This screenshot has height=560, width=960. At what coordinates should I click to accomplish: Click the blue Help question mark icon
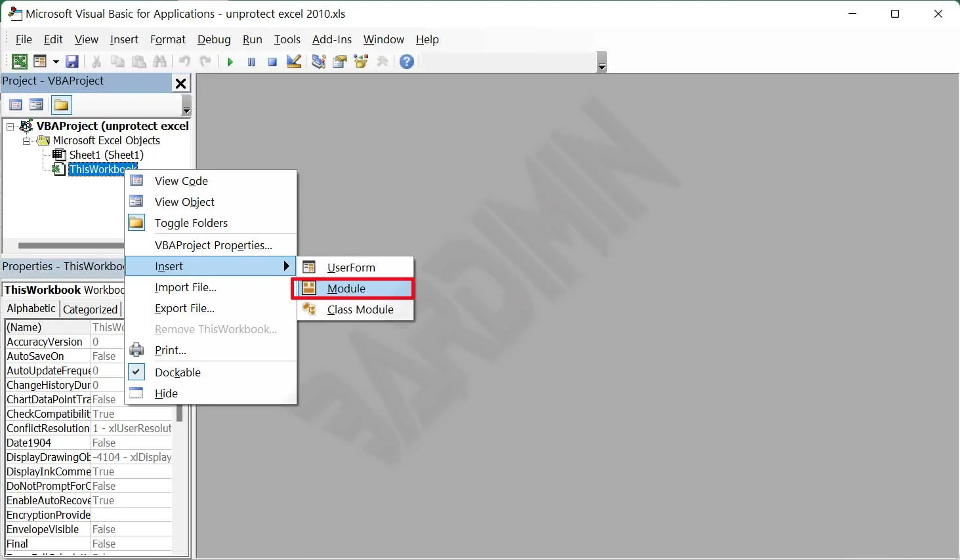[x=407, y=62]
